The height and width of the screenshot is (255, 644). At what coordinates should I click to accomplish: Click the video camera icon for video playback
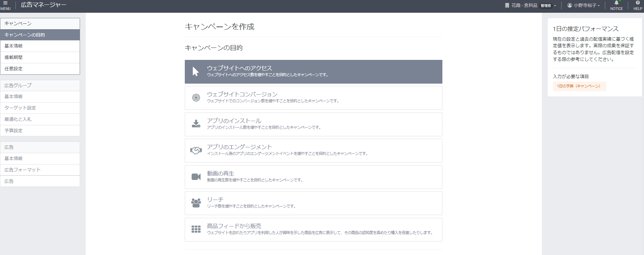pos(196,177)
